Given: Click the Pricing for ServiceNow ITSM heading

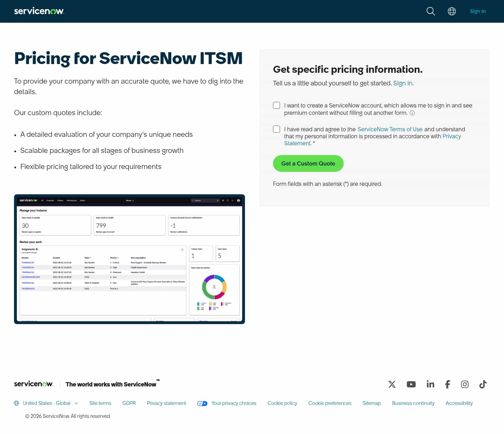Looking at the screenshot, I should (x=128, y=58).
